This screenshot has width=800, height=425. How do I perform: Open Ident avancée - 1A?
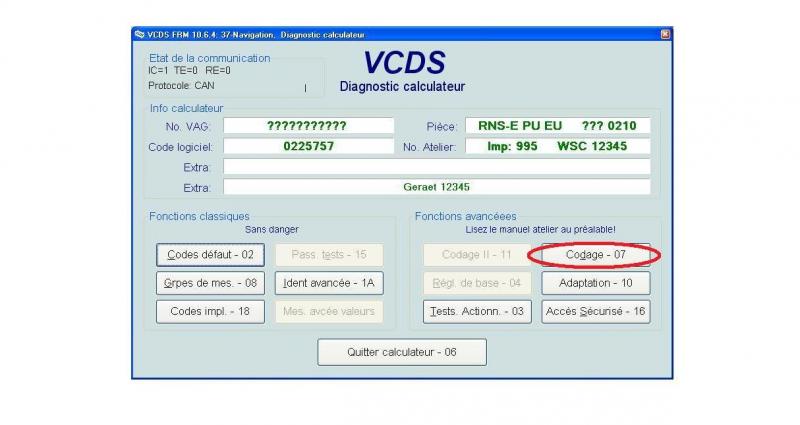point(329,283)
